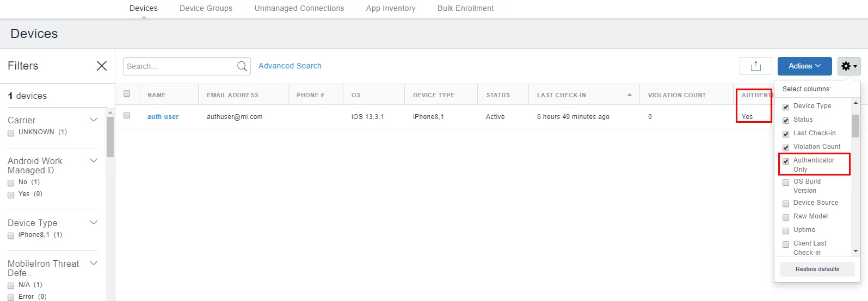Uncheck Device Type column option
Viewport: 868px width, 301px height.
pyautogui.click(x=786, y=106)
